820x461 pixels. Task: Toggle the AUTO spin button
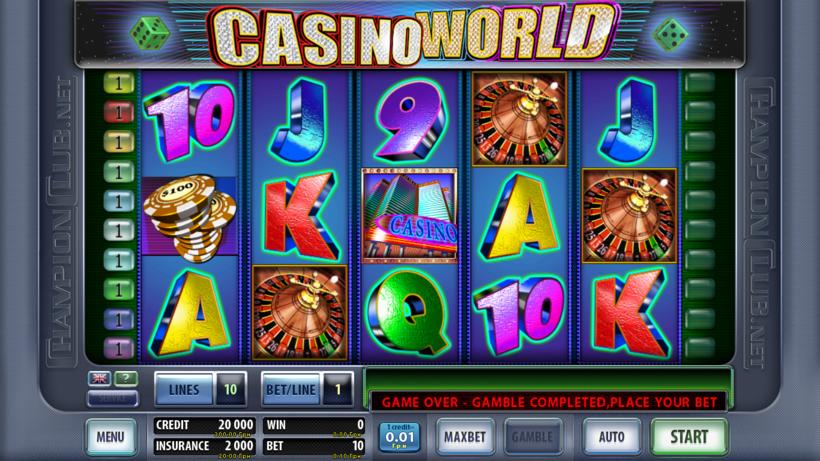coord(611,436)
